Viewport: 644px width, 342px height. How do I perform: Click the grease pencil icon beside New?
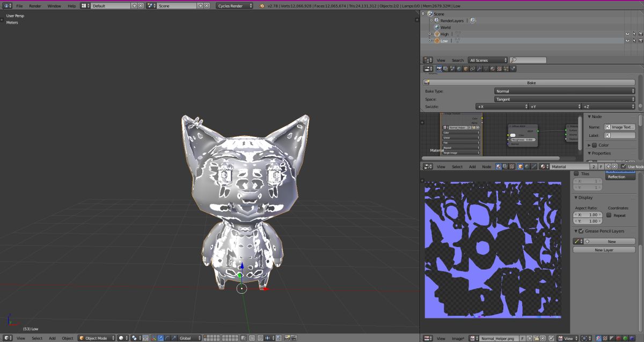pyautogui.click(x=578, y=242)
